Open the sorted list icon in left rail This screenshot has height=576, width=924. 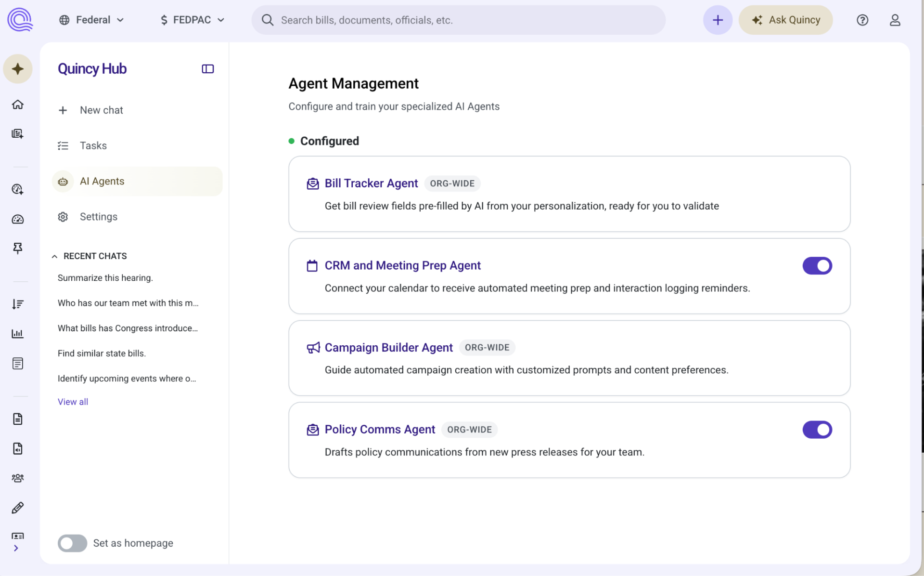[x=18, y=304]
